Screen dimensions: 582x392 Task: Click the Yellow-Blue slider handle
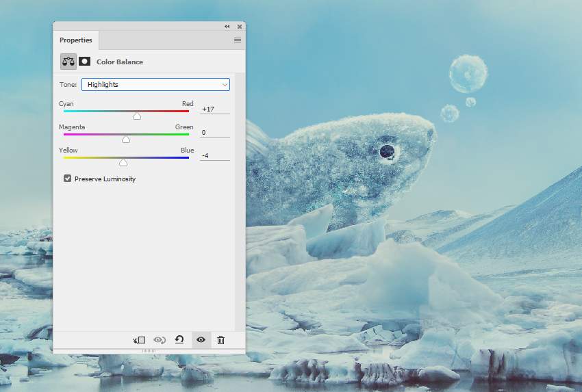click(x=123, y=163)
